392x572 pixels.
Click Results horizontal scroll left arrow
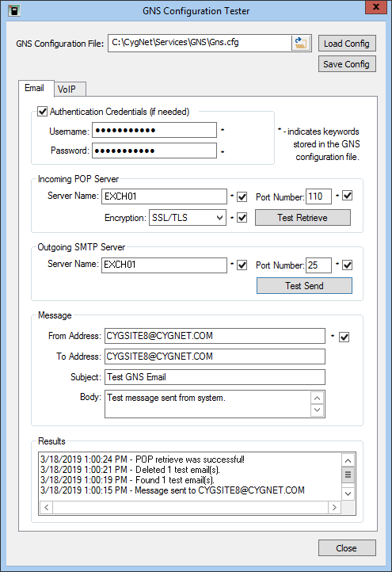tap(46, 507)
